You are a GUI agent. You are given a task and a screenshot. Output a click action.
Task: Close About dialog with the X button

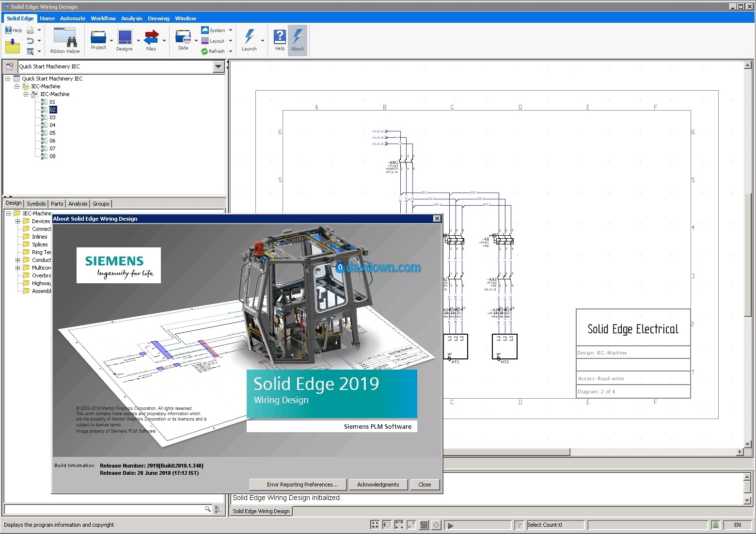(437, 219)
